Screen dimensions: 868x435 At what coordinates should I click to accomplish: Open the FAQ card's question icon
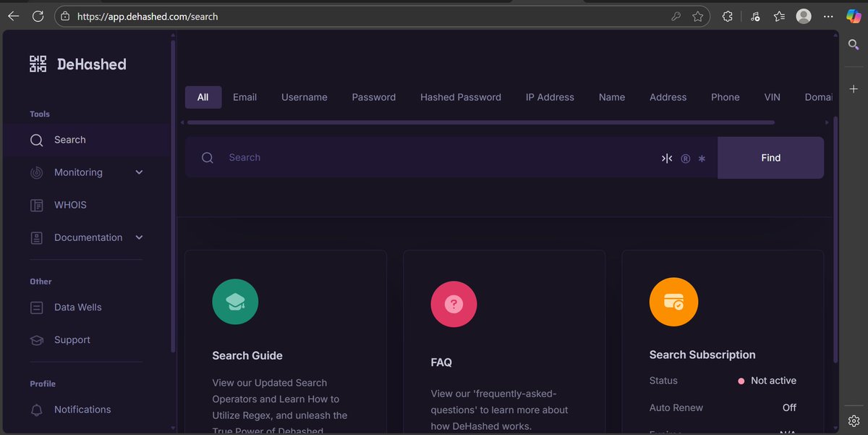(454, 304)
